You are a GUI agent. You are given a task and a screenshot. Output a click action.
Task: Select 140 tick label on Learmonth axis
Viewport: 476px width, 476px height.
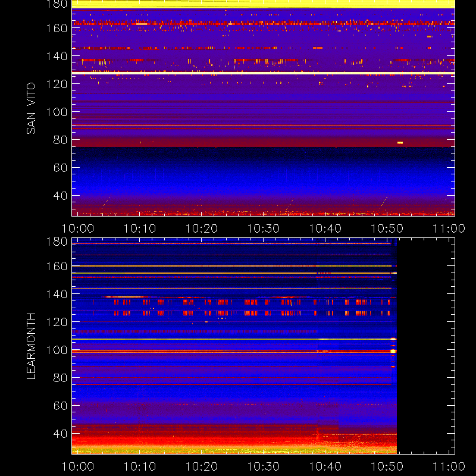[57, 294]
